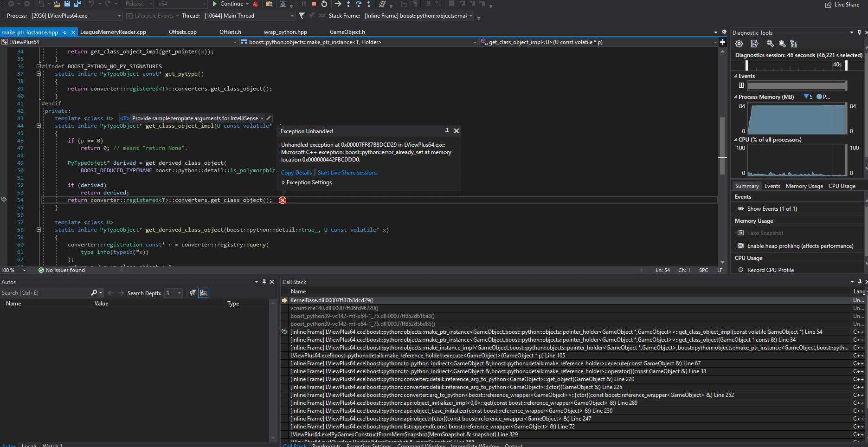Toggle the Autos tab-style display button
The image size is (868, 447).
[203, 293]
